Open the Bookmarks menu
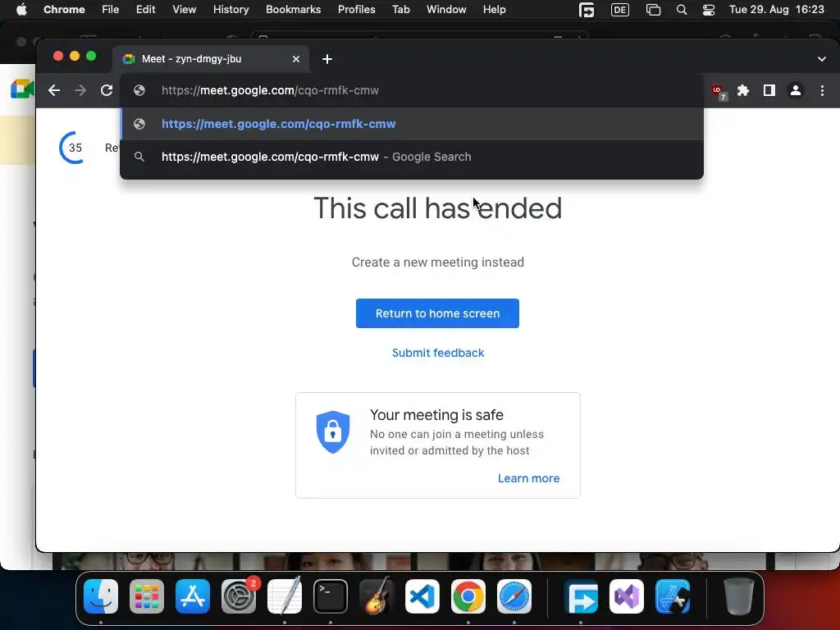The image size is (840, 630). (x=293, y=10)
